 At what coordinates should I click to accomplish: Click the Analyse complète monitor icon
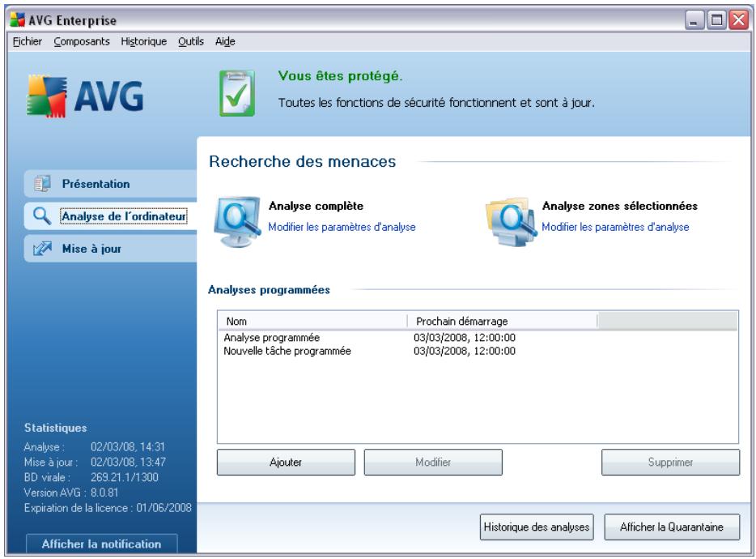[x=237, y=221]
